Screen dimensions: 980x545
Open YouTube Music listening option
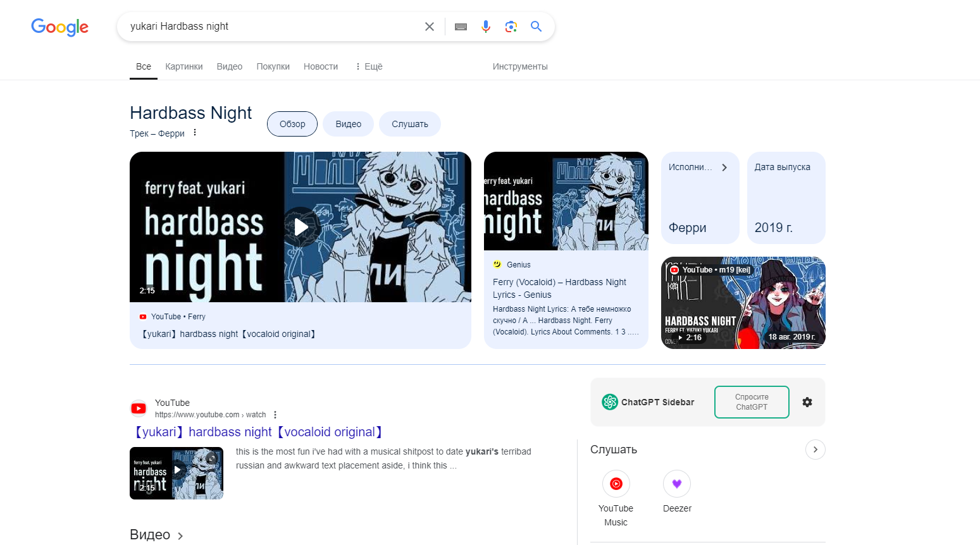tap(616, 499)
